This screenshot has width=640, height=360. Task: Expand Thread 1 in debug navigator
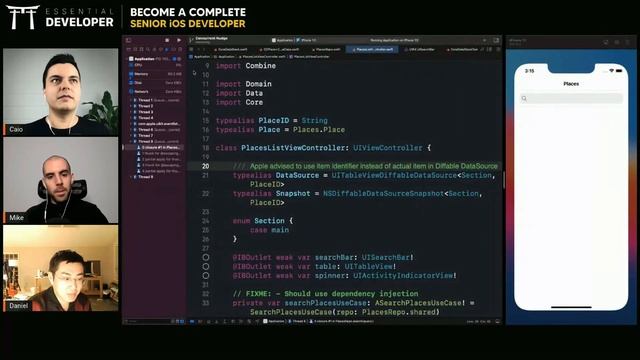(131, 100)
